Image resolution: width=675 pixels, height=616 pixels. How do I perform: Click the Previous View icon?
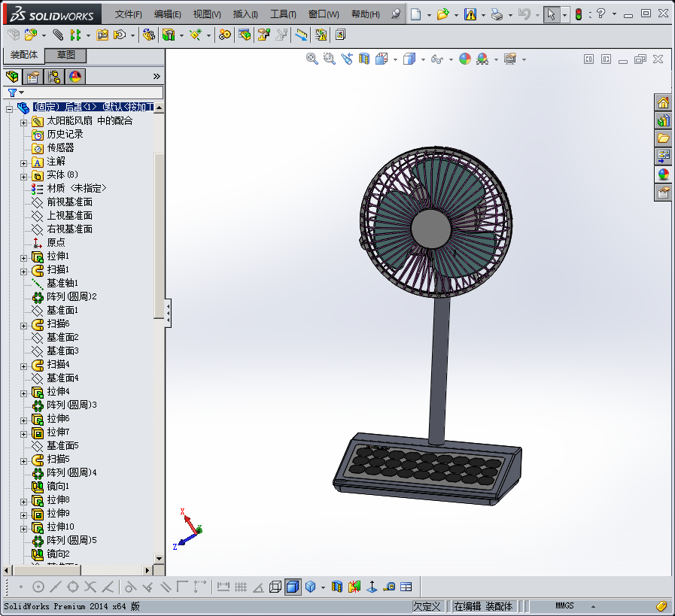click(347, 59)
